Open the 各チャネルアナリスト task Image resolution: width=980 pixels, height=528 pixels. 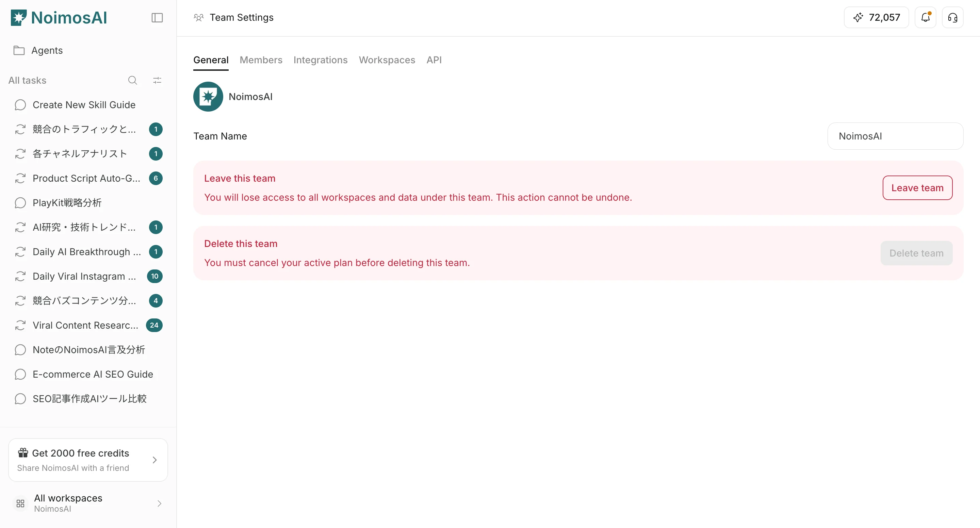point(88,154)
